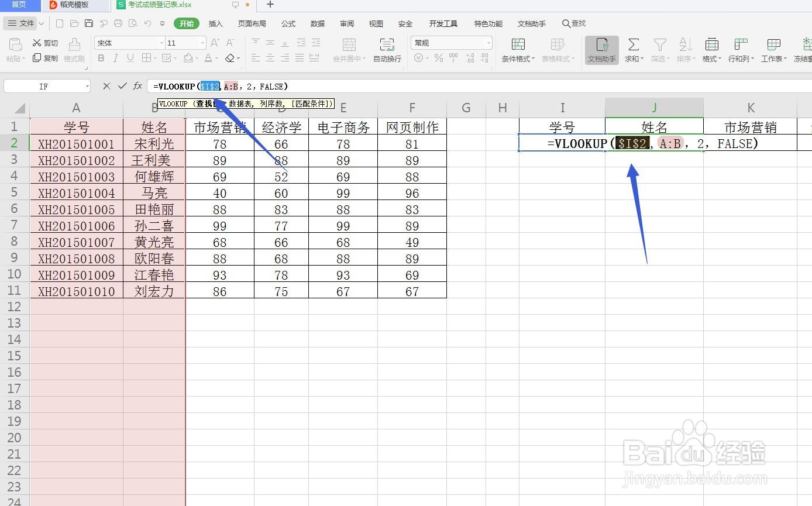Cut selection with the 剪切 scissors button
This screenshot has height=506, width=812.
pyautogui.click(x=45, y=43)
